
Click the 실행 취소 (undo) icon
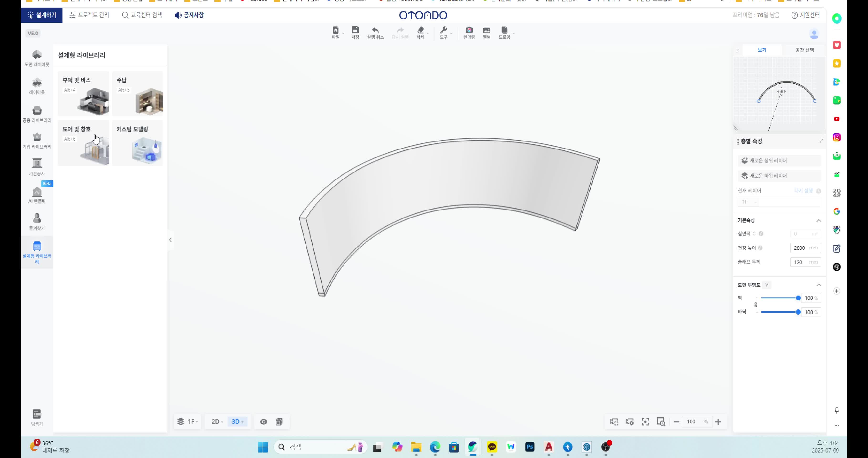[375, 33]
